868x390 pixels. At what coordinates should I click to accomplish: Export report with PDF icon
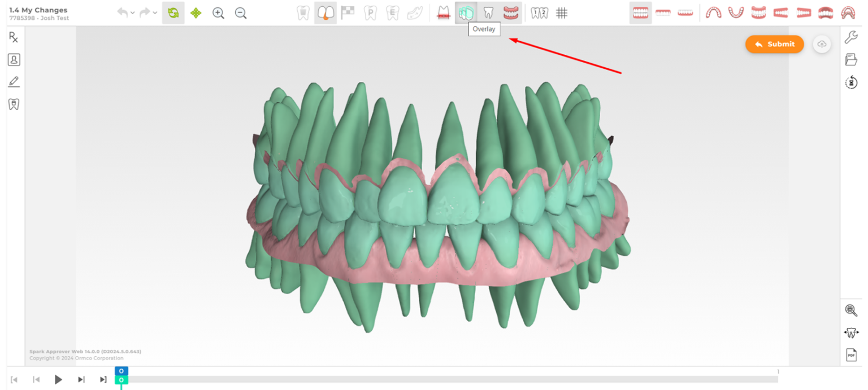point(851,354)
